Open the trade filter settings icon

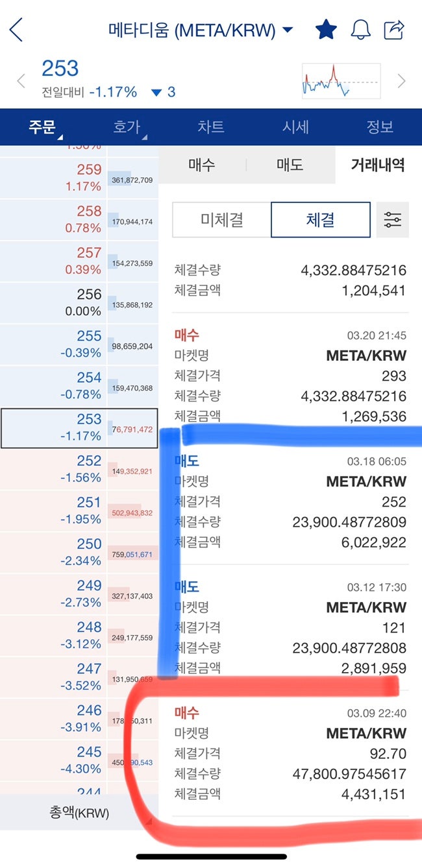tap(393, 219)
